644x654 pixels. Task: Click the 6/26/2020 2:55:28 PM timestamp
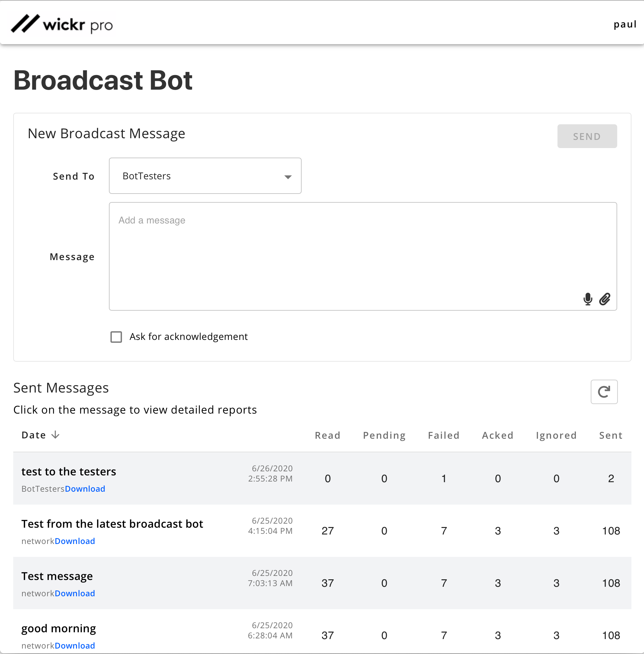tap(270, 473)
